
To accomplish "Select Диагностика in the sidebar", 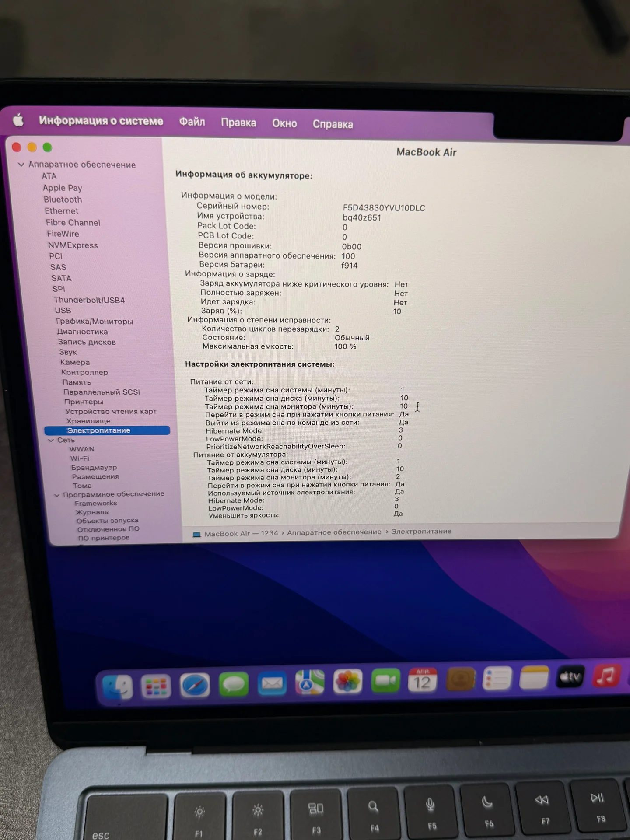I will [x=82, y=332].
